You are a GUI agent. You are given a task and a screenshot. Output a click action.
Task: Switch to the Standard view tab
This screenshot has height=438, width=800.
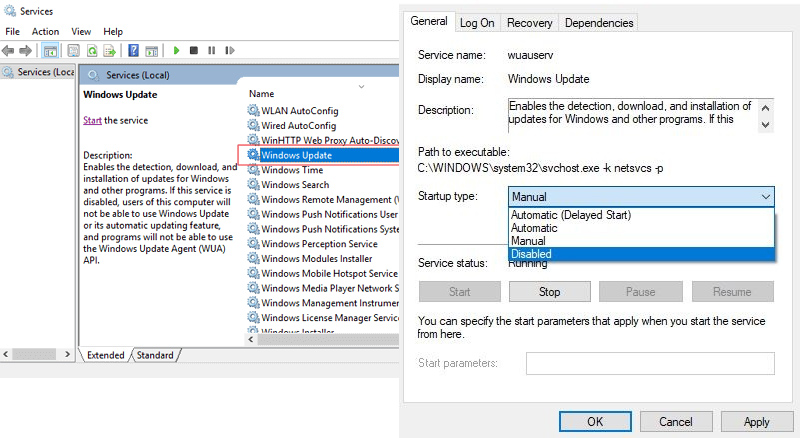[x=155, y=355]
